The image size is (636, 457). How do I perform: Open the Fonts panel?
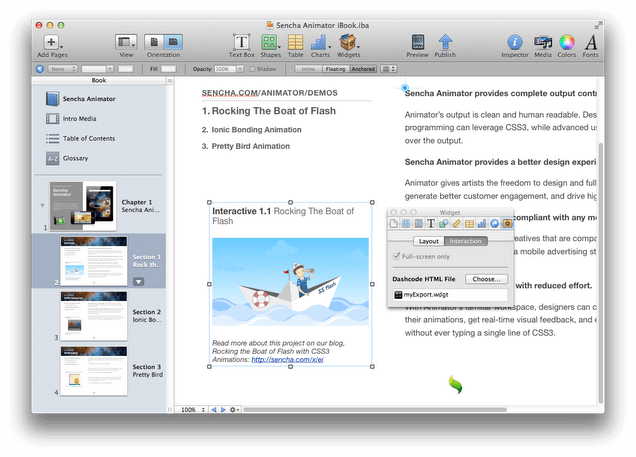coord(591,42)
